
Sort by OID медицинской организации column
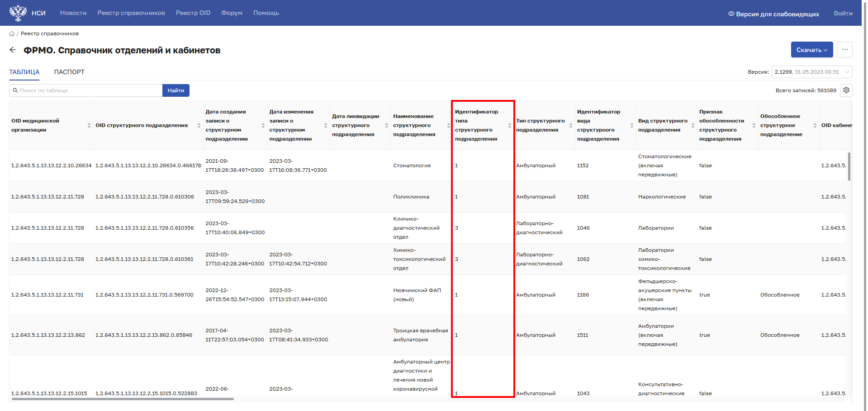point(89,126)
